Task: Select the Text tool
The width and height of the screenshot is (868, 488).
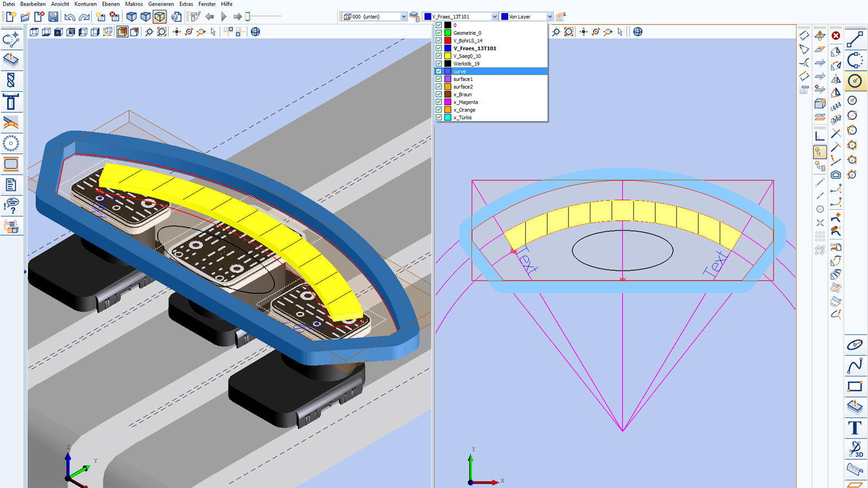Action: point(855,428)
